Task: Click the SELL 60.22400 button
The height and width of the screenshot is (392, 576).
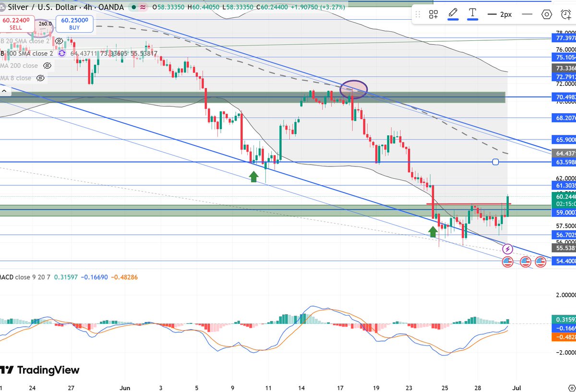Action: tap(16, 24)
